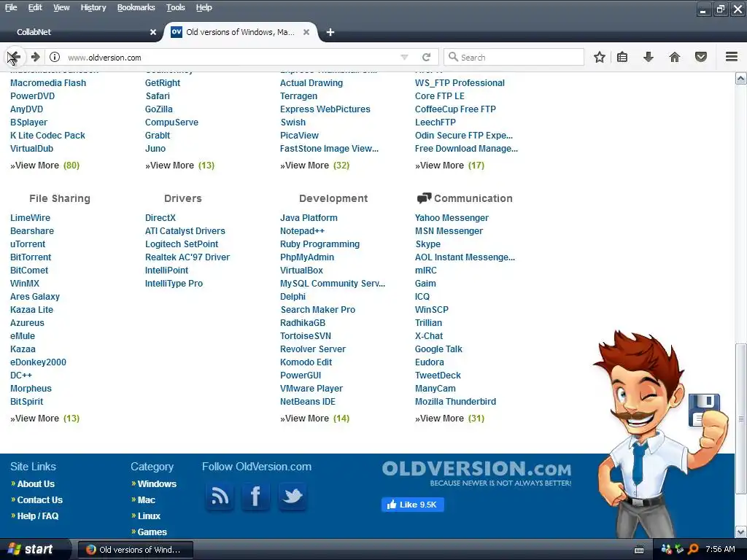Open the Help menu
This screenshot has width=747, height=560.
click(204, 7)
